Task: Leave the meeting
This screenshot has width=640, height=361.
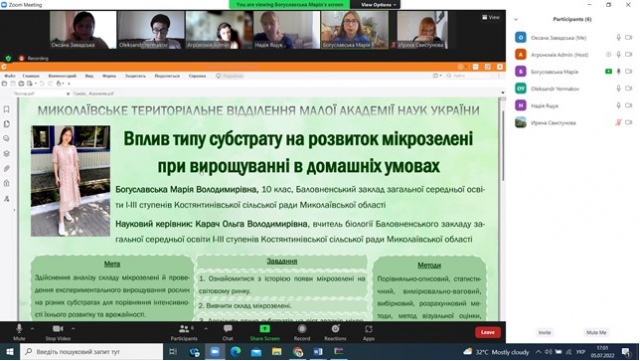Action: (x=488, y=332)
